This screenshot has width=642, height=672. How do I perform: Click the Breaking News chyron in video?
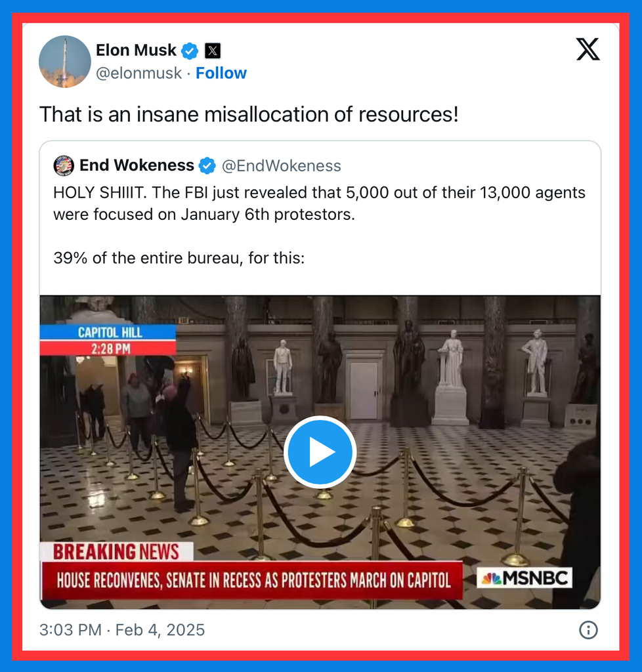[x=251, y=572]
